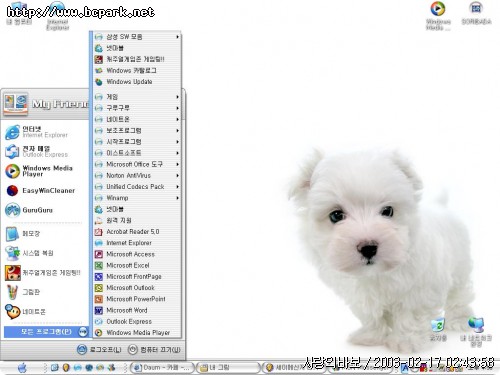Switch to Daum - 카페 taskbar window
The width and height of the screenshot is (500, 375).
point(162,368)
